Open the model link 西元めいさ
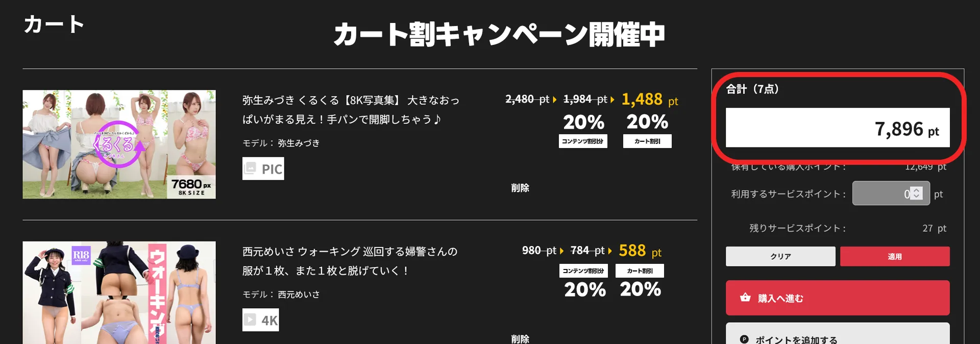This screenshot has width=980, height=344. tap(299, 294)
